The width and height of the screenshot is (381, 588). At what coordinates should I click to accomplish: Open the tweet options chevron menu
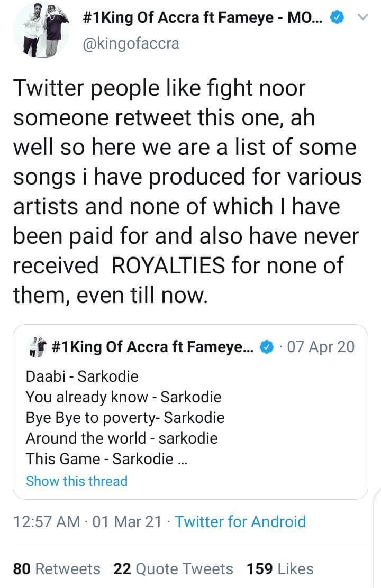click(363, 18)
